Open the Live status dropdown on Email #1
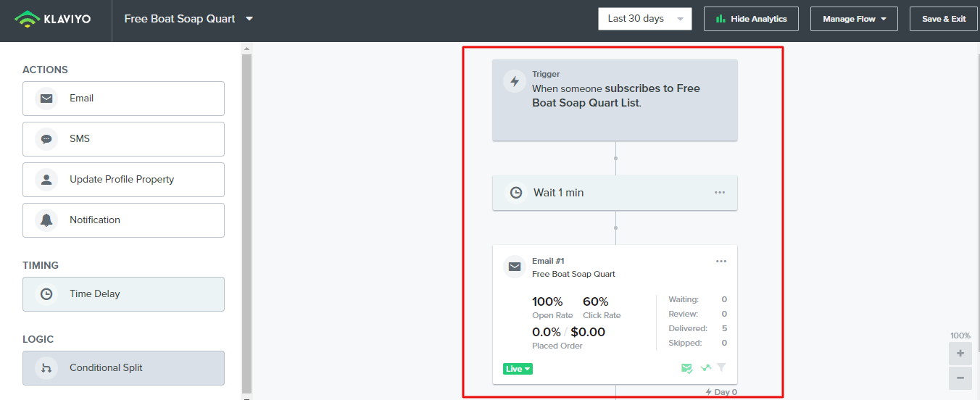The height and width of the screenshot is (400, 980). click(x=518, y=369)
